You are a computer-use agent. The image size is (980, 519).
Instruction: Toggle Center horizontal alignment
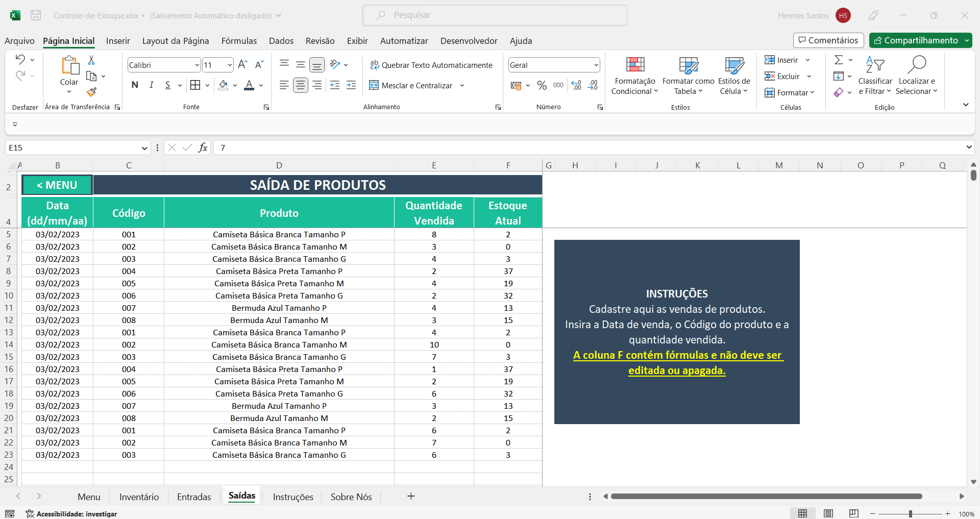301,85
